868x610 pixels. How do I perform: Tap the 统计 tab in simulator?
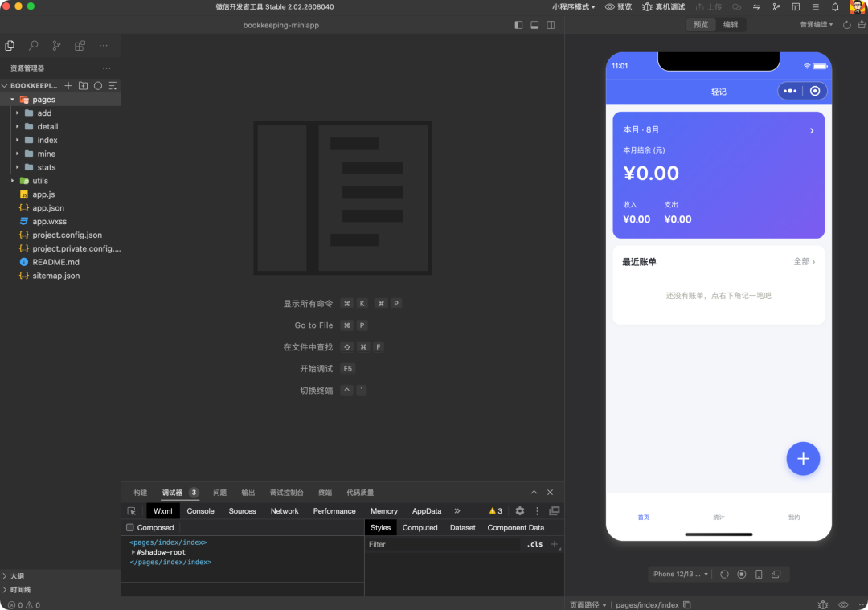click(719, 517)
